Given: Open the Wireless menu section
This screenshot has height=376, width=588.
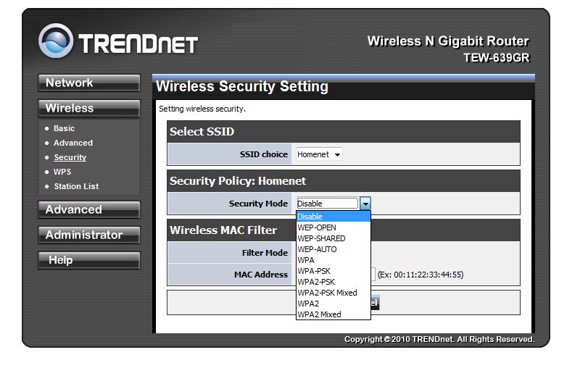Looking at the screenshot, I should (88, 109).
